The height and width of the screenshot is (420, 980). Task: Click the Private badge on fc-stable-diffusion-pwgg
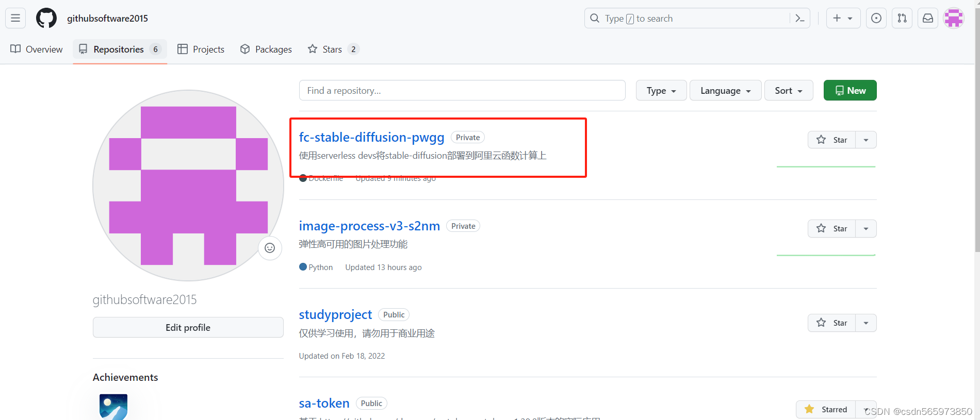(x=468, y=137)
